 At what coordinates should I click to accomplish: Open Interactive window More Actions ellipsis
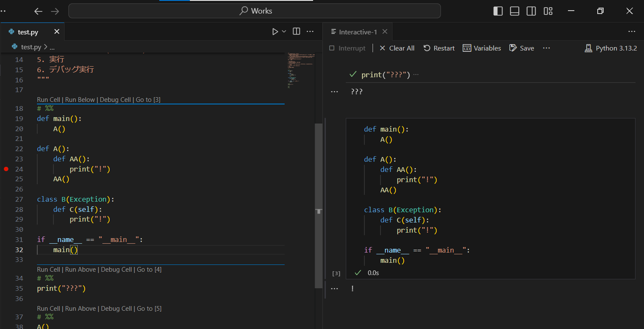632,32
